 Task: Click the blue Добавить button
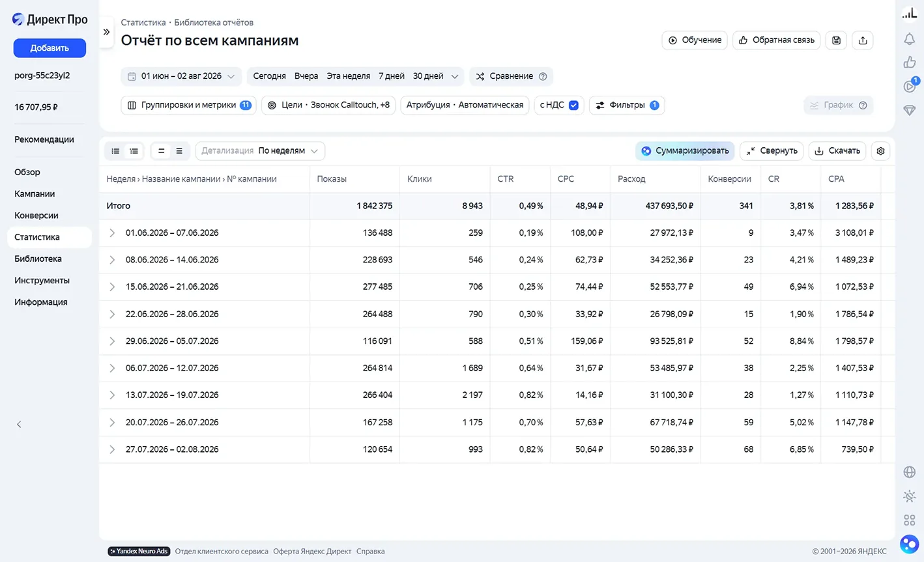pyautogui.click(x=50, y=48)
